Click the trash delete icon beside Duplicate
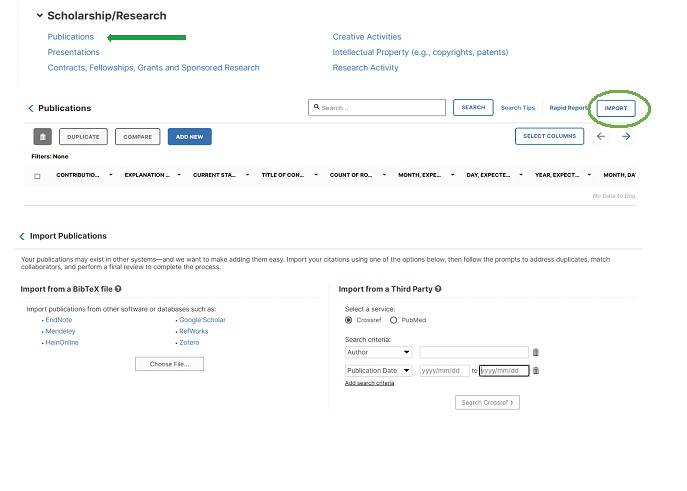The image size is (687, 491). click(43, 137)
